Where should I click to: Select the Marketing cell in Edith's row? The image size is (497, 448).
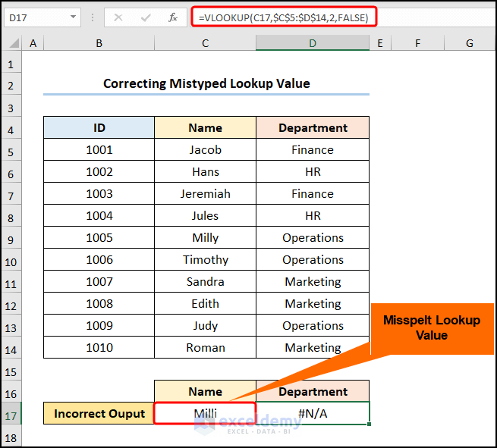coord(313,303)
